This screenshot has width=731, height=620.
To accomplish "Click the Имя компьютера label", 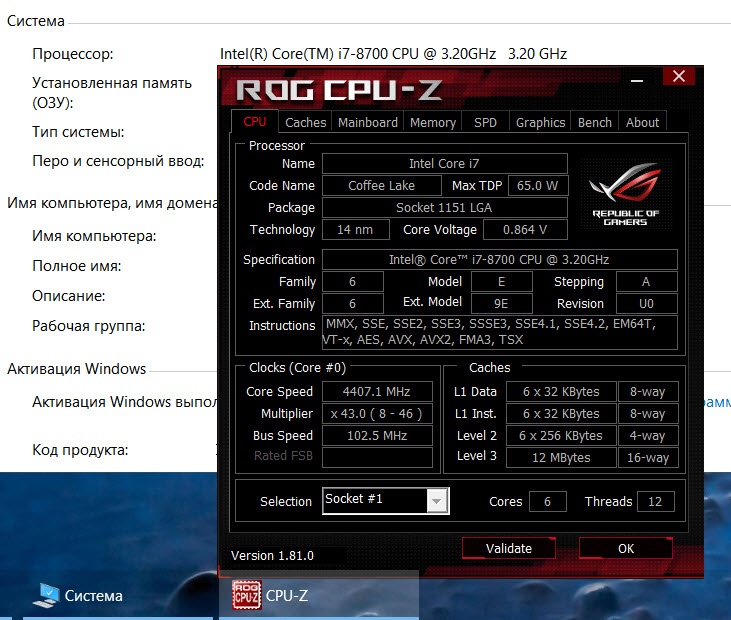I will (x=94, y=236).
